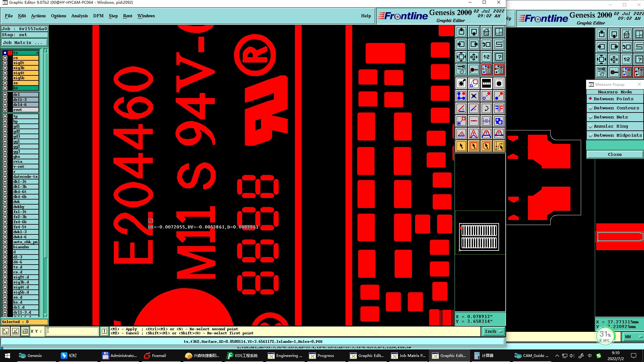Viewport: 644px width, 362px height.
Task: Select the ruler measure tool icon
Action: point(486,83)
